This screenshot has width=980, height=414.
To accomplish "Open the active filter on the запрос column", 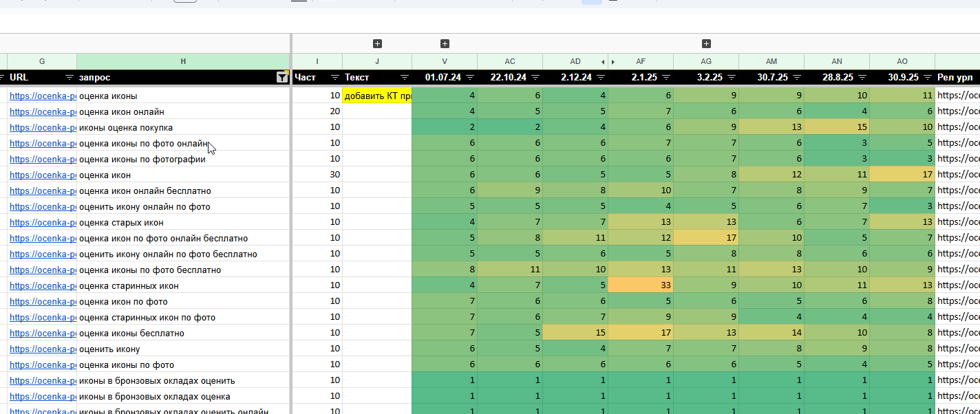I will click(x=282, y=78).
